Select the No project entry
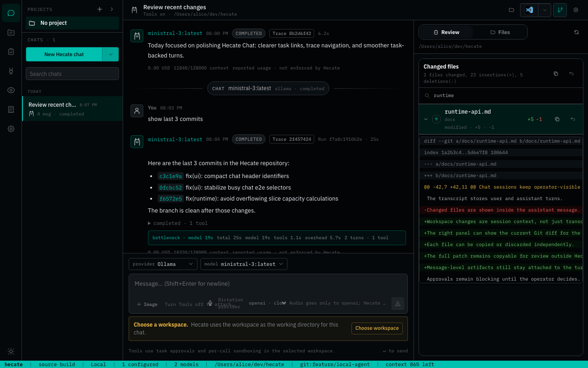Image resolution: width=588 pixels, height=368 pixels. click(72, 23)
